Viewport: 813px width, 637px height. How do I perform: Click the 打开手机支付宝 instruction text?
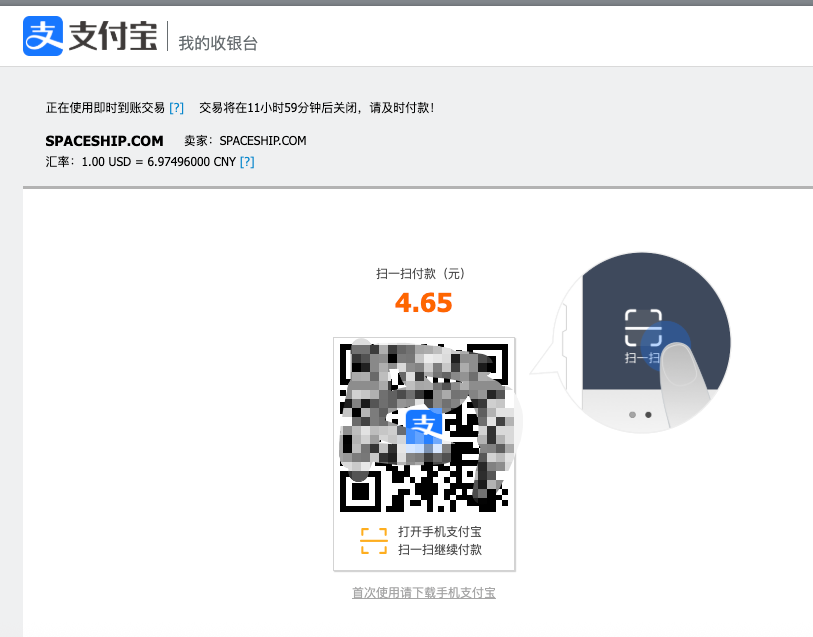click(440, 532)
